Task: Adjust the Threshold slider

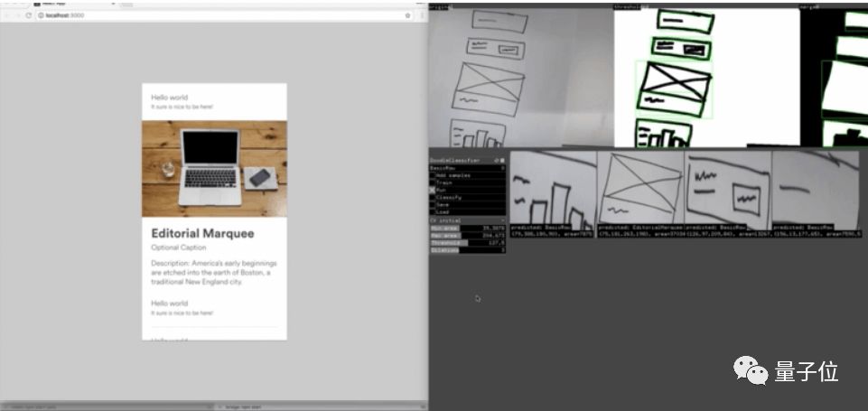Action: 468,243
